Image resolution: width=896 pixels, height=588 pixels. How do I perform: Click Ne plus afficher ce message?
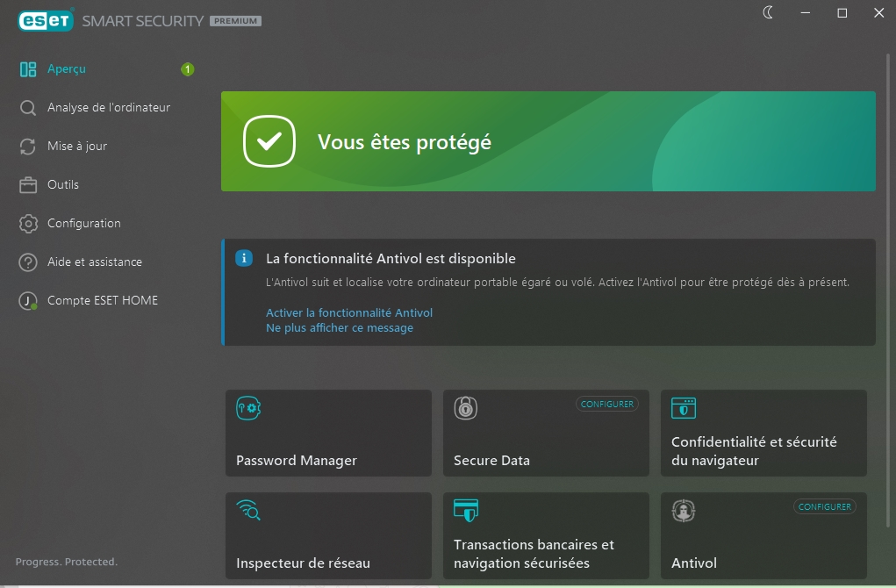point(339,327)
